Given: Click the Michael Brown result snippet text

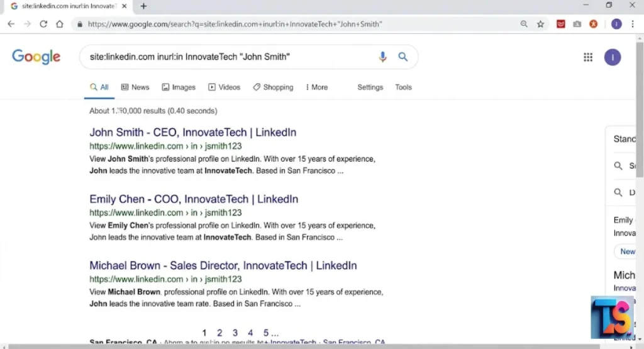Looking at the screenshot, I should pyautogui.click(x=236, y=297).
